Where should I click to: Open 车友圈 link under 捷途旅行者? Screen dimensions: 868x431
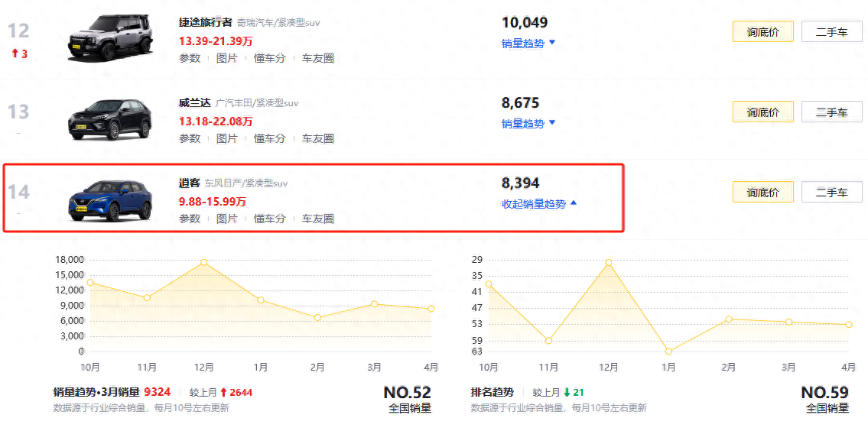317,58
